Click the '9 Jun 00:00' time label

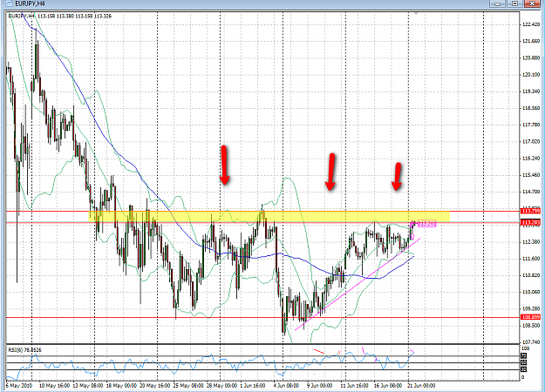(319, 385)
